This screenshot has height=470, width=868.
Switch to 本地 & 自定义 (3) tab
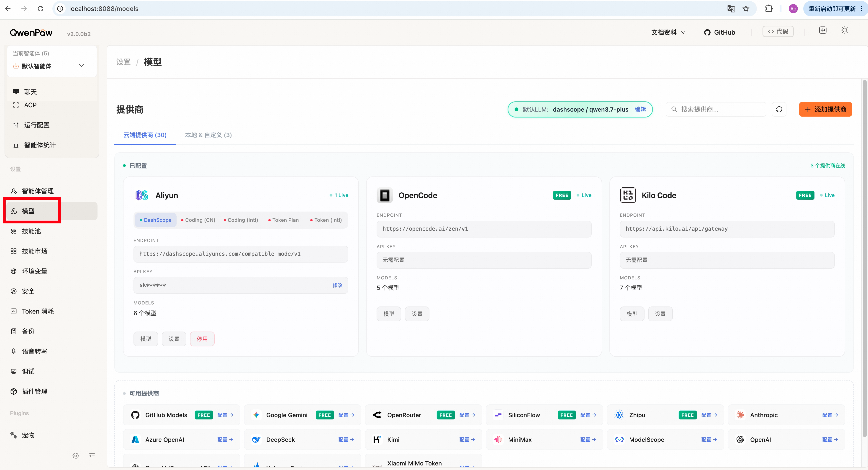(x=208, y=135)
